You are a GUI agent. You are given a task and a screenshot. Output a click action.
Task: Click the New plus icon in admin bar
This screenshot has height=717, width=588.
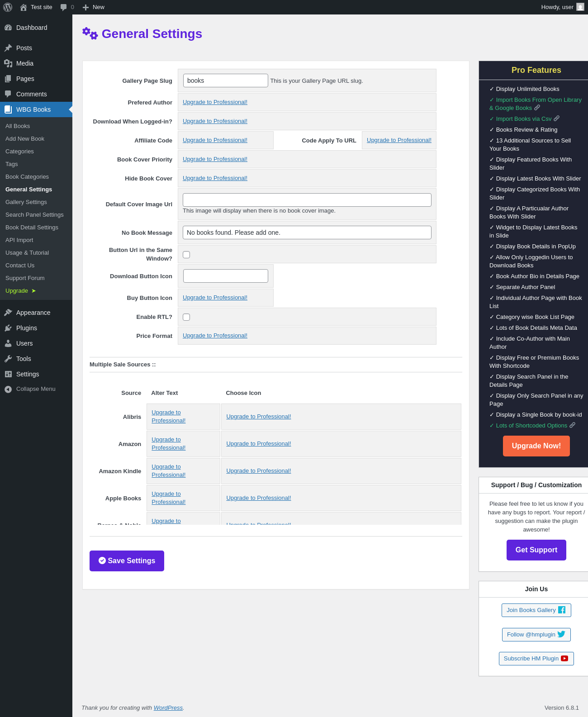pos(85,7)
